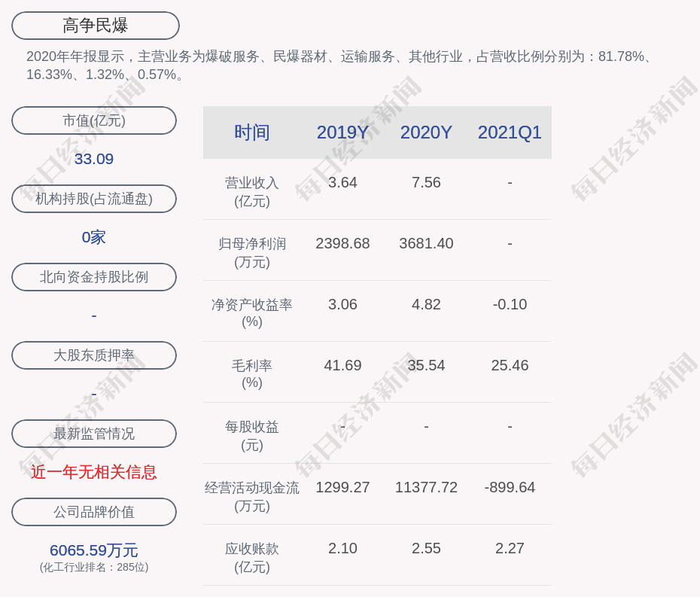Select ROE value 4.82

426,305
